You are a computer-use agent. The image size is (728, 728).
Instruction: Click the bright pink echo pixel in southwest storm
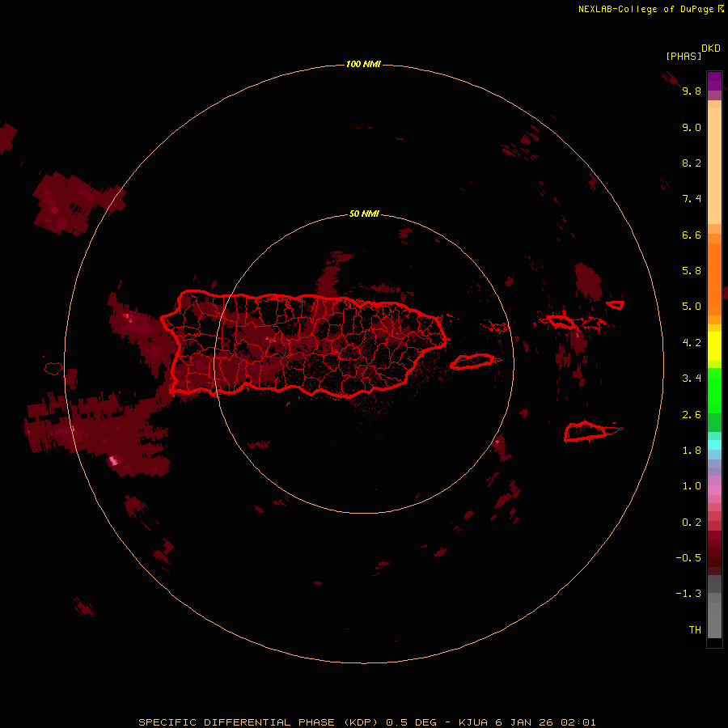point(113,460)
